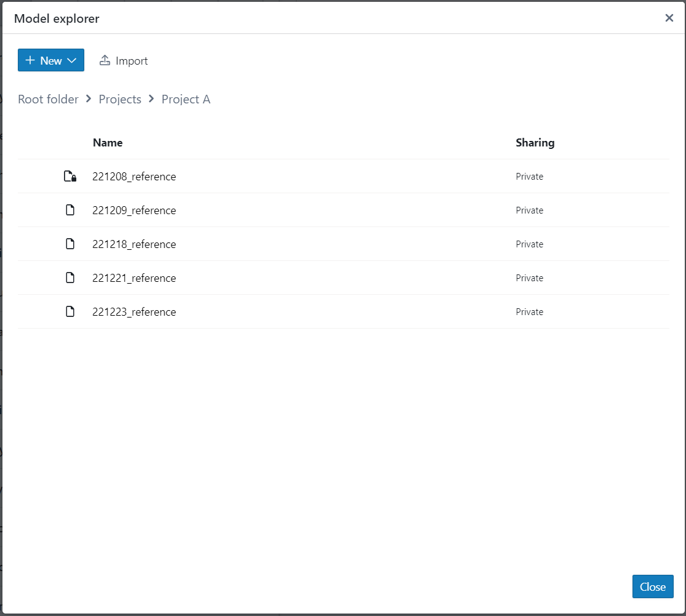
Task: Click the file icon beside 221221_reference
Action: [70, 278]
